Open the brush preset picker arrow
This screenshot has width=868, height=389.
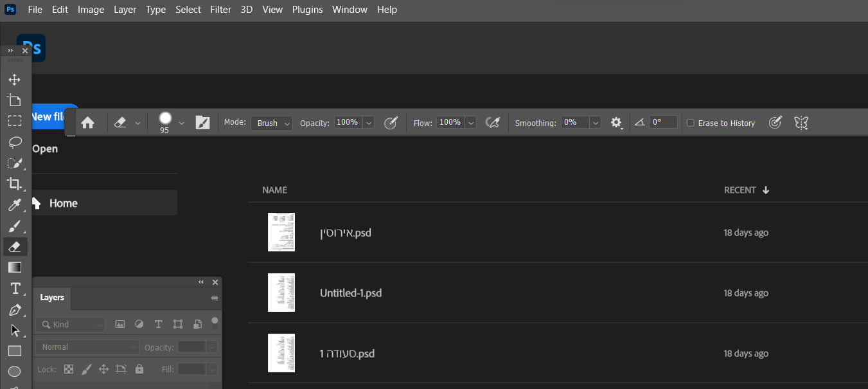point(182,123)
